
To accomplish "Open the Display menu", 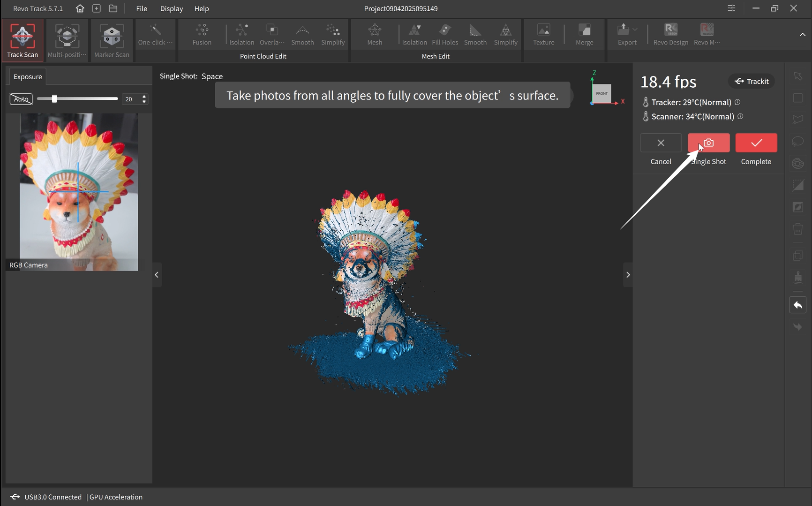I will 172,8.
